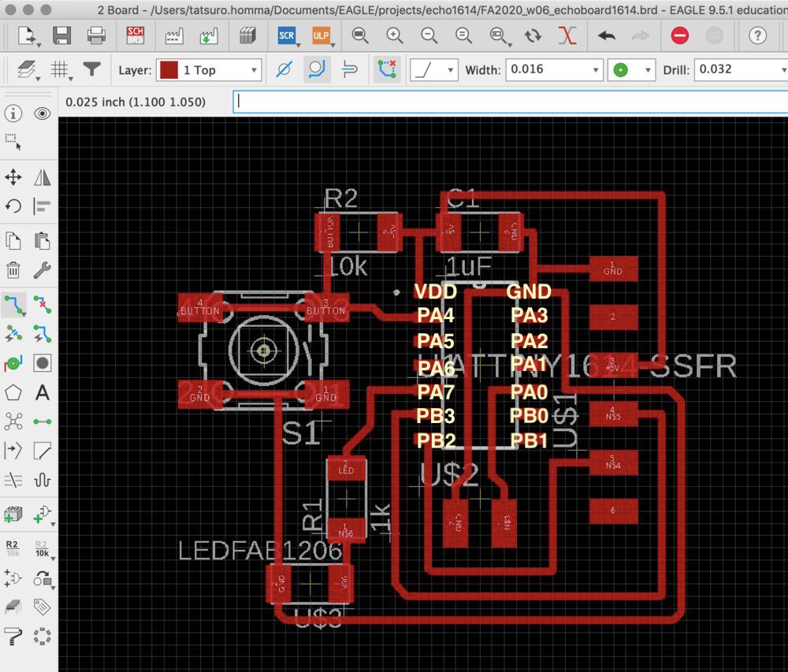Screen dimensions: 788x672
Task: Expand the Value tool 10k dropdown arrow
Action: 54,559
